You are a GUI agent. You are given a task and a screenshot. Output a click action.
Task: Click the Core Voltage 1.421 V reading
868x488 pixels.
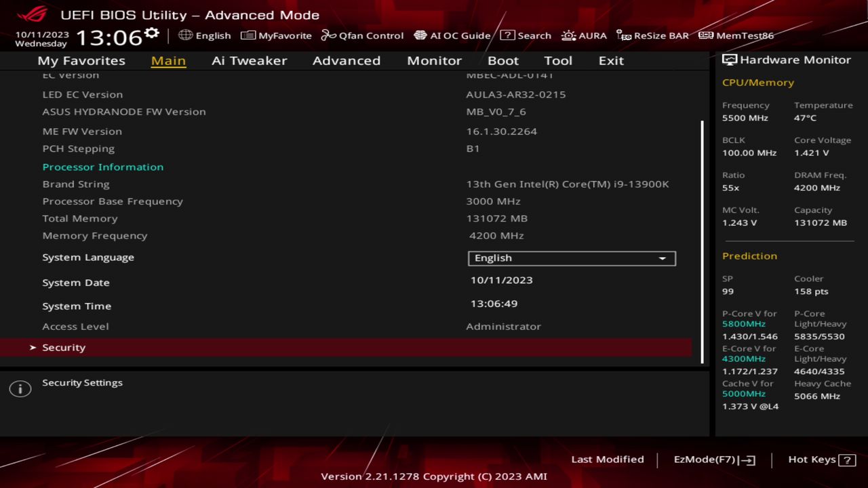(x=812, y=153)
